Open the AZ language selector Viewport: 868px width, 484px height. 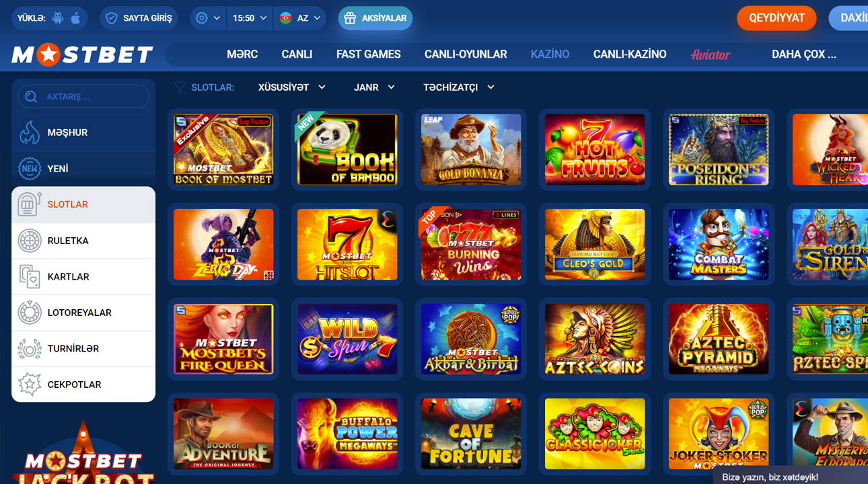(x=300, y=18)
